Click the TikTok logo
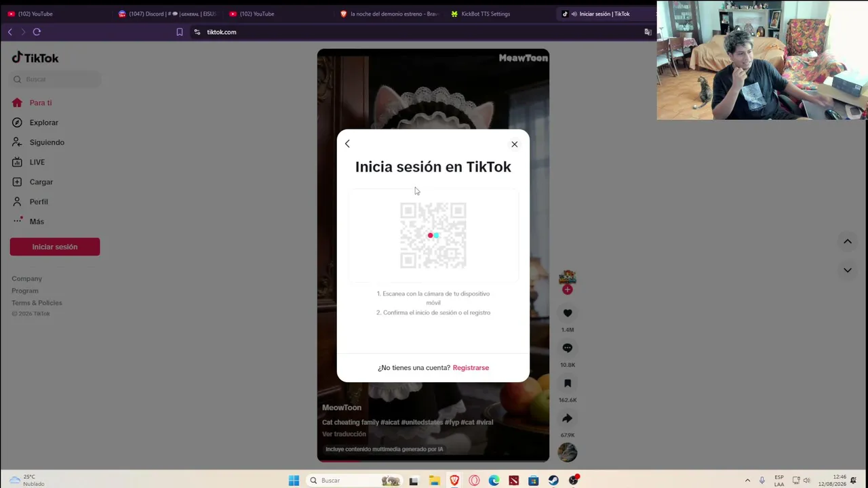 click(x=35, y=58)
